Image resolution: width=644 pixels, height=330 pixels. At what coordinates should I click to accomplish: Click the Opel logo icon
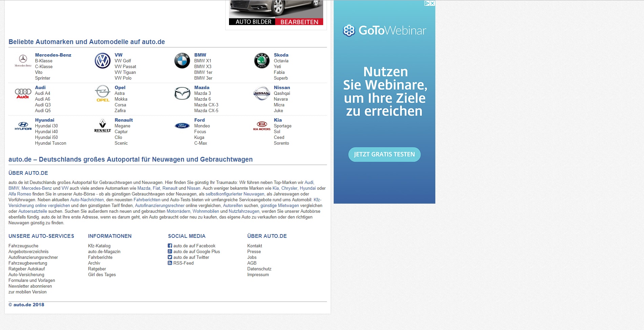pos(102,94)
